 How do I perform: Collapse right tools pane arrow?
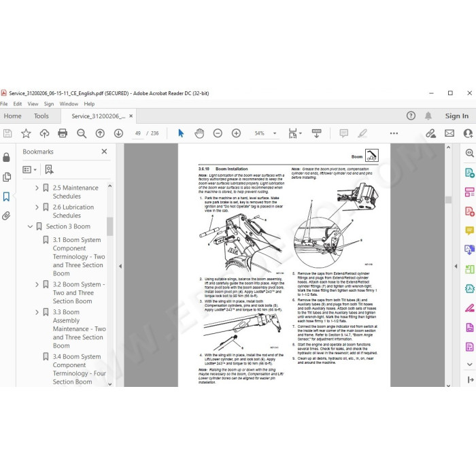456,266
